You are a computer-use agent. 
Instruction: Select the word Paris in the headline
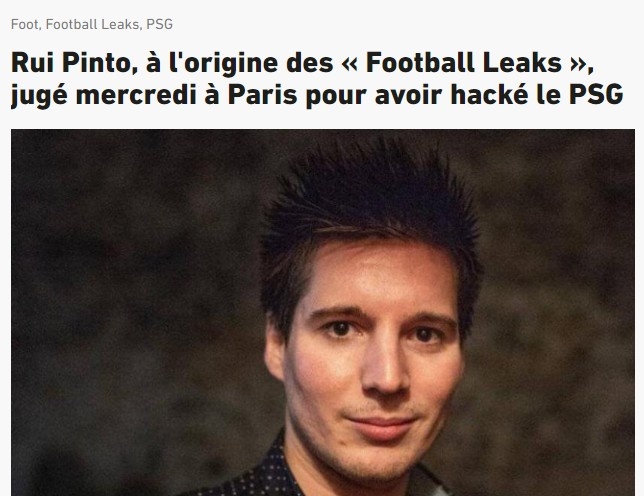point(262,95)
